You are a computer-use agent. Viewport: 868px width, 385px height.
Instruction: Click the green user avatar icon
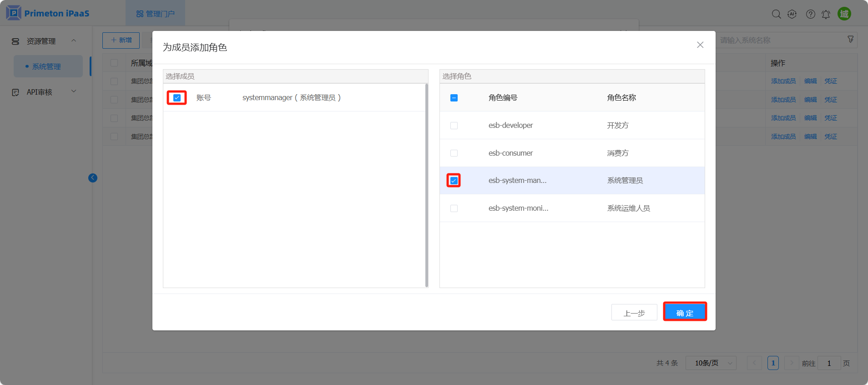(x=844, y=14)
